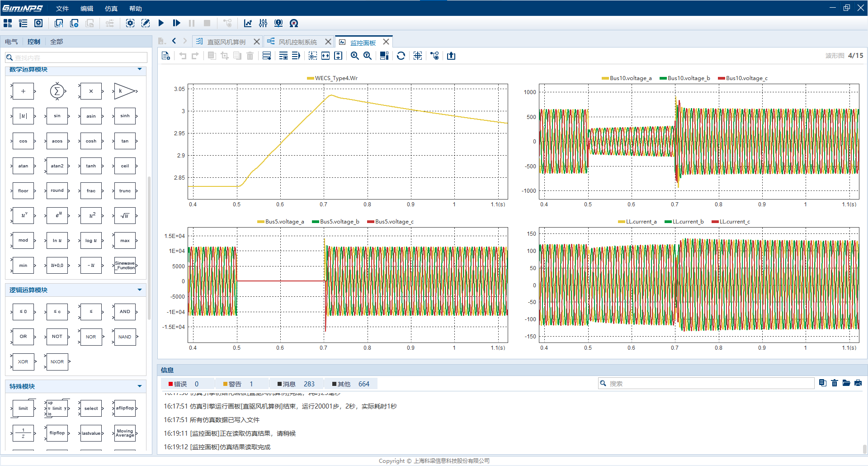
Task: Open the parameter sliders icon in main toolbar
Action: [x=263, y=23]
